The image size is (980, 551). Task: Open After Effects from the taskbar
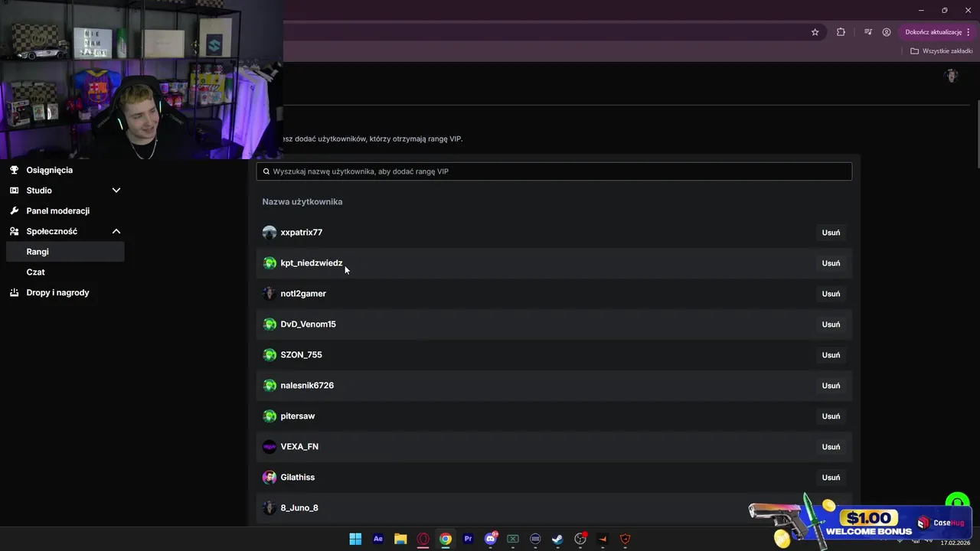378,539
